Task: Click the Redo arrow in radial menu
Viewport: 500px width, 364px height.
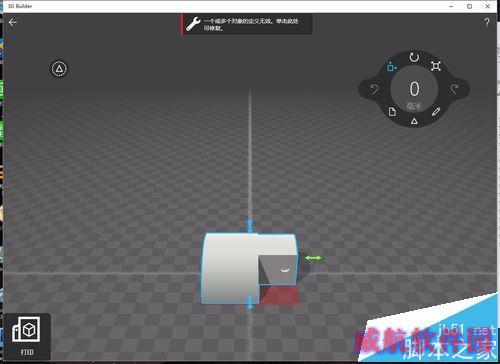Action: [454, 89]
